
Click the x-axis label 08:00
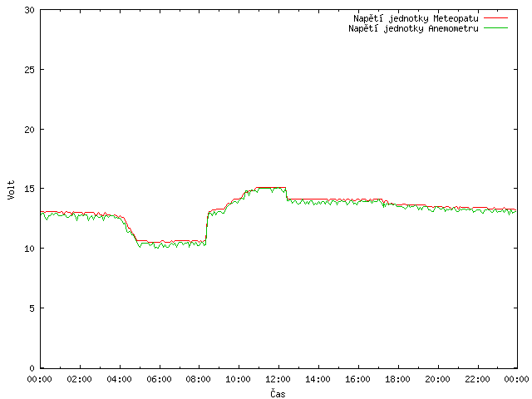(x=199, y=379)
